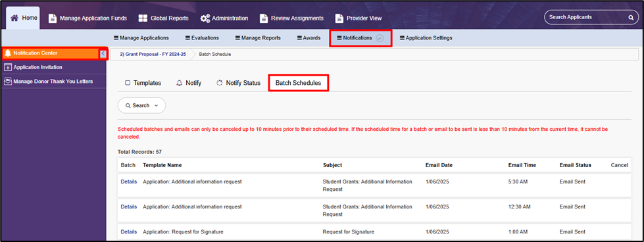The height and width of the screenshot is (242, 644).
Task: Click the Review Assignments document icon
Action: tap(264, 18)
